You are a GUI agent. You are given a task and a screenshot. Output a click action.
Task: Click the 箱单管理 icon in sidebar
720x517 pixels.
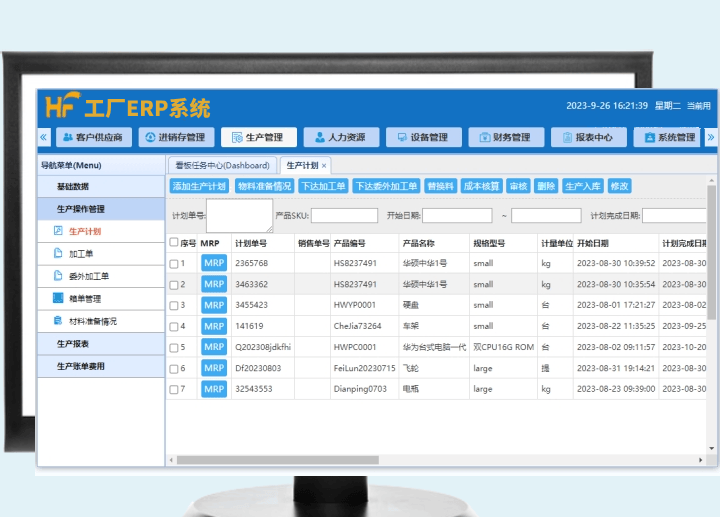(x=58, y=298)
